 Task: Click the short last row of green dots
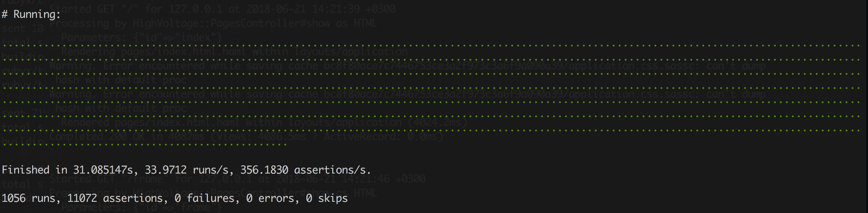click(x=144, y=144)
